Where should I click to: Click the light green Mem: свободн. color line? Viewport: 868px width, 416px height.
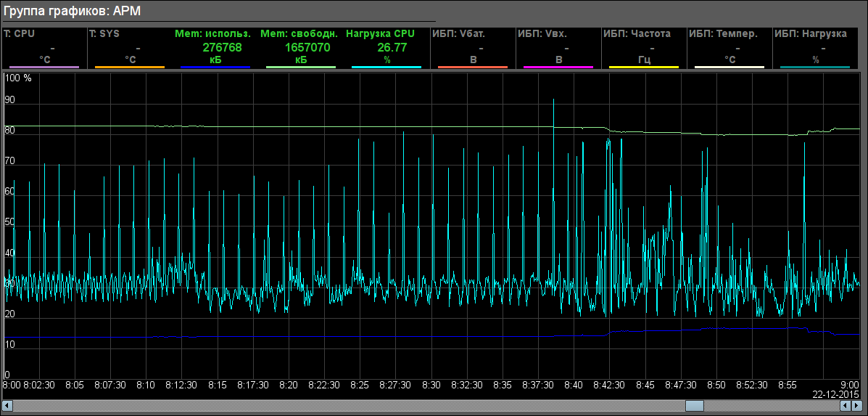tap(301, 67)
